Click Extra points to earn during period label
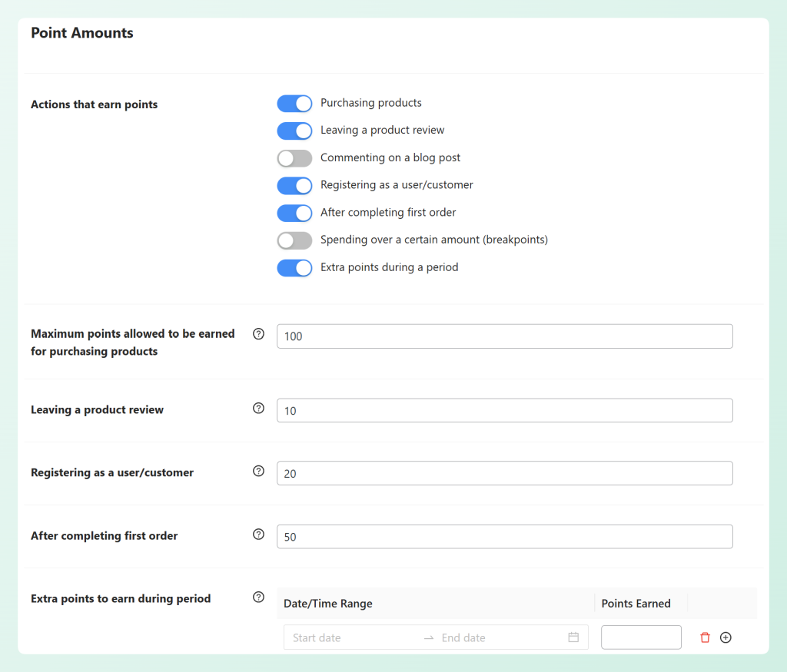 (x=121, y=599)
